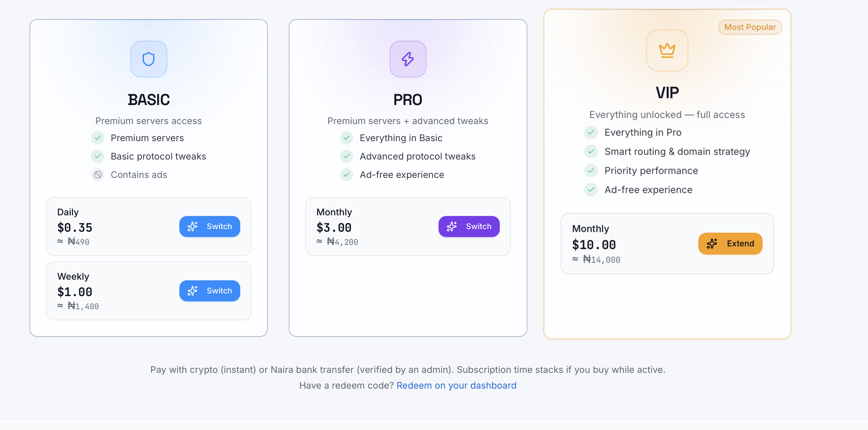
Task: Switch to the Basic Daily $0.35 plan
Action: (210, 226)
